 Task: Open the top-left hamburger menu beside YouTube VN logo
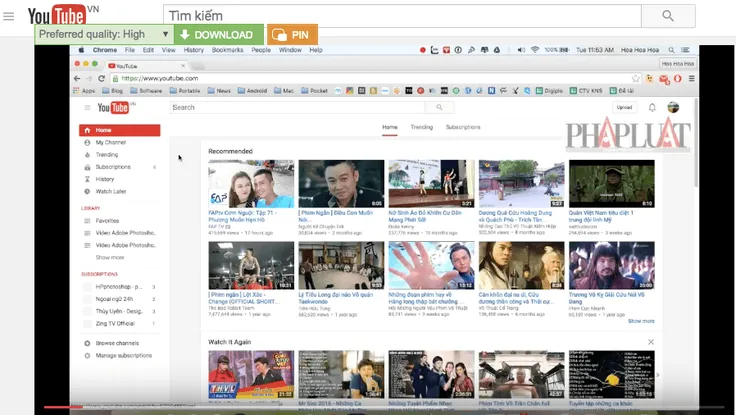tap(9, 16)
